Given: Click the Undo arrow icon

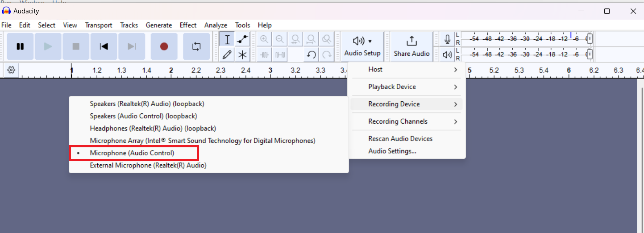Looking at the screenshot, I should (312, 55).
